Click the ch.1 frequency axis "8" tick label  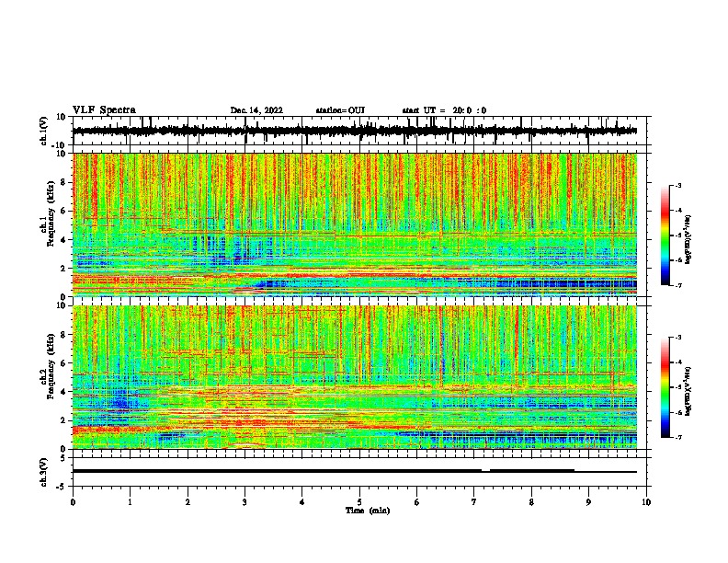(63, 182)
